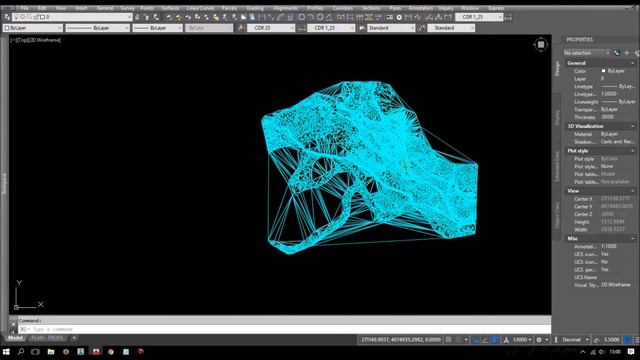Open the first Standard table style dropdown
The image size is (640, 360).
click(x=391, y=28)
